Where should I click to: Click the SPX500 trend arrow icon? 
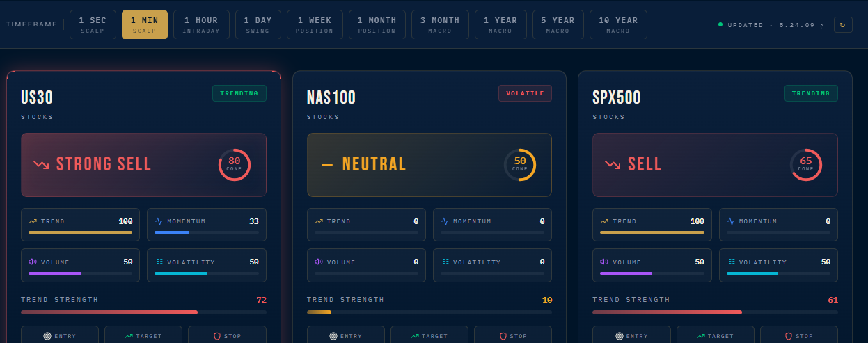(x=604, y=221)
